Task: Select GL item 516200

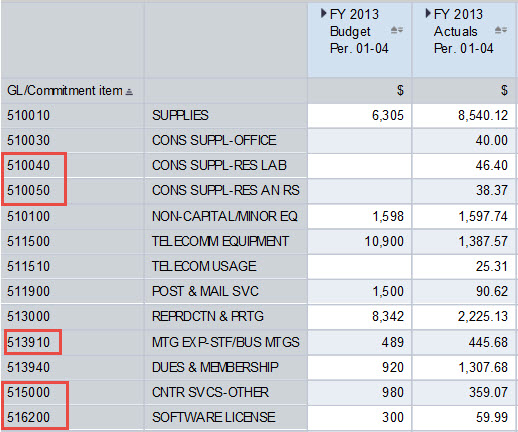Action: pyautogui.click(x=29, y=417)
